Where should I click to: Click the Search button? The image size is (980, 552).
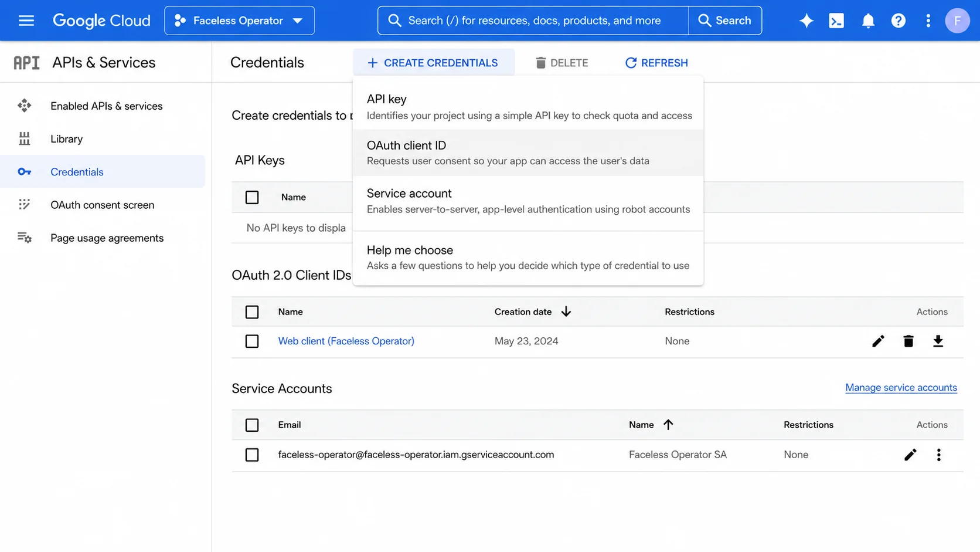725,21
